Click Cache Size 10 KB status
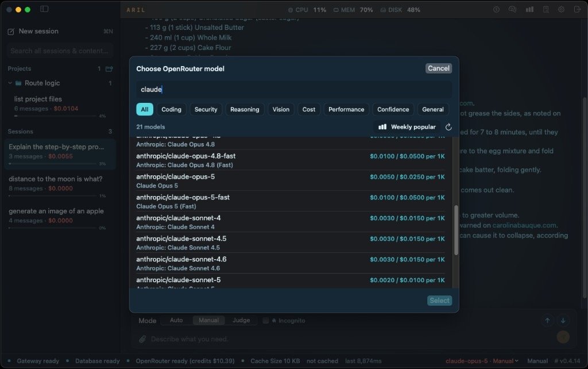Screen dimensions: 588x369 pos(275,361)
